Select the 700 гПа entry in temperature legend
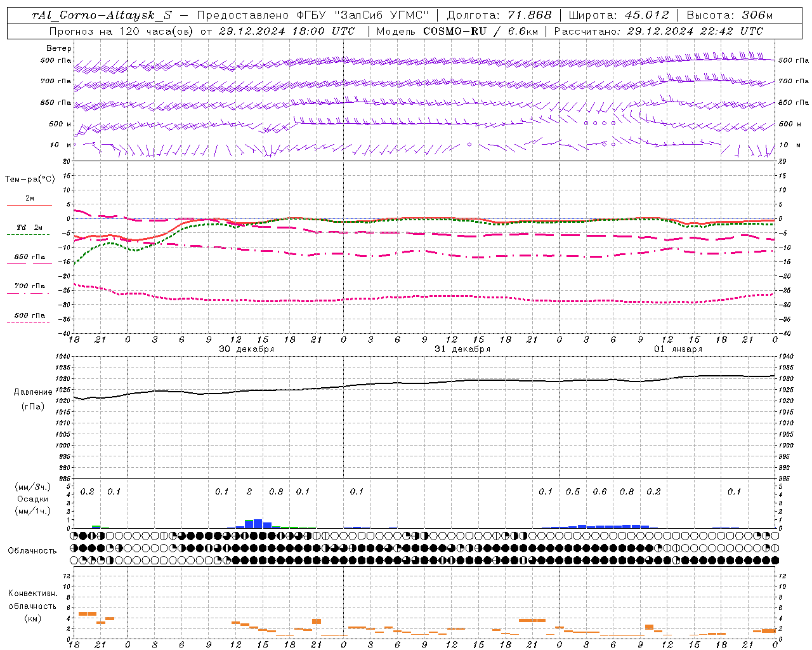 click(x=30, y=286)
